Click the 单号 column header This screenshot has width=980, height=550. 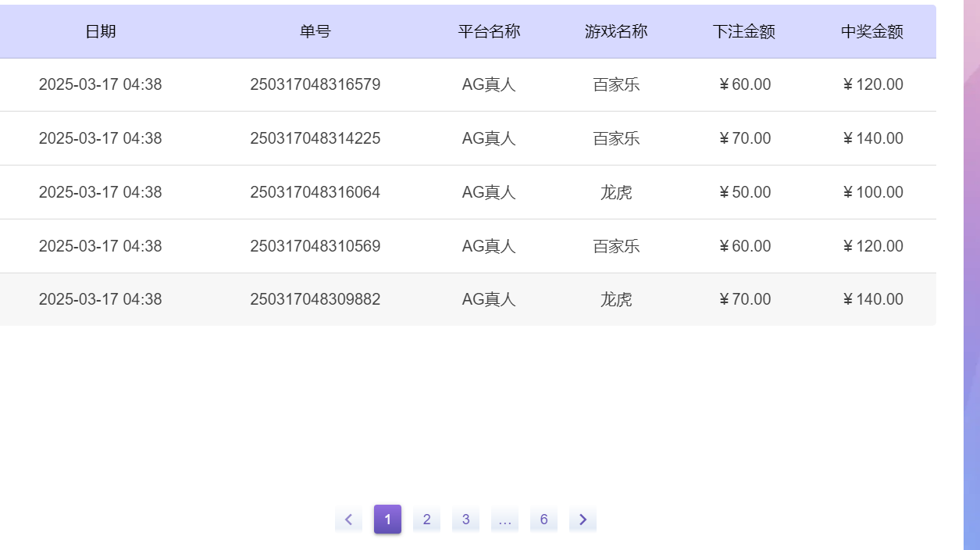click(316, 31)
